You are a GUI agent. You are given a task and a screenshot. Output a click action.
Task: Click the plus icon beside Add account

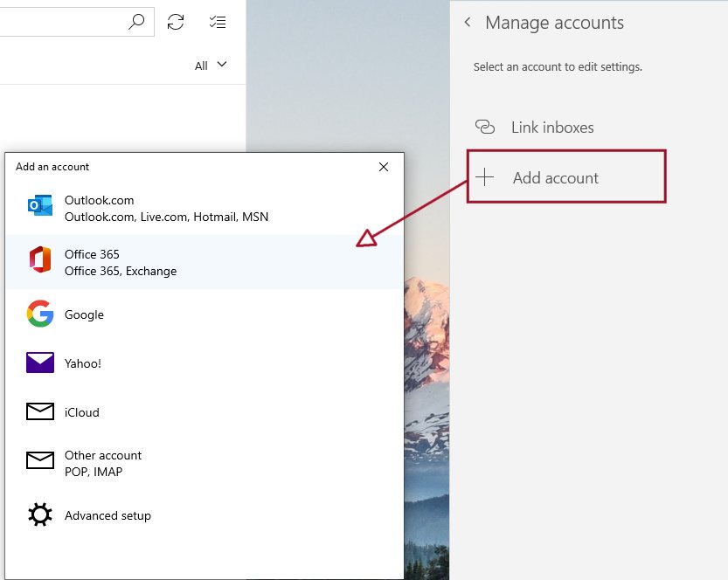point(484,176)
